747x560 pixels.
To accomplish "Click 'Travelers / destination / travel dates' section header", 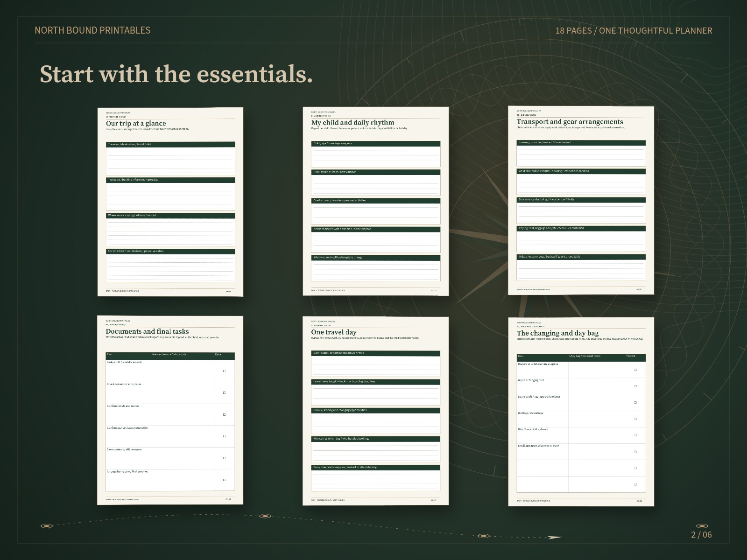I will tap(170, 144).
